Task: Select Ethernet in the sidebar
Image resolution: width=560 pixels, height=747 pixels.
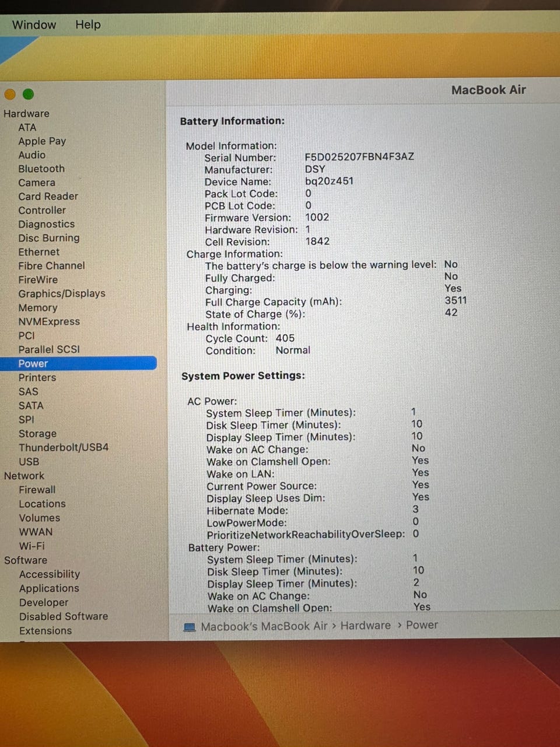Action: [38, 252]
